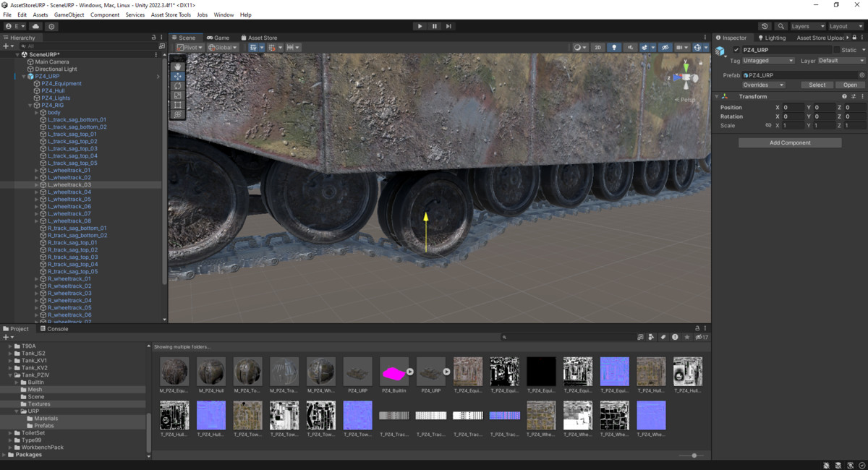The height and width of the screenshot is (470, 868).
Task: Open the Layout dropdown
Action: (846, 26)
